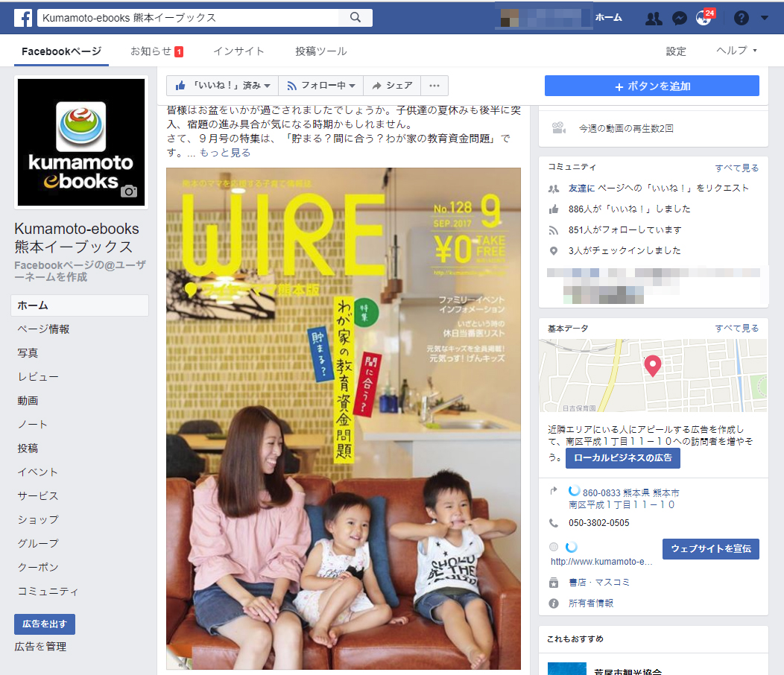This screenshot has height=675, width=784.
Task: Open the Messenger messages icon
Action: click(679, 19)
